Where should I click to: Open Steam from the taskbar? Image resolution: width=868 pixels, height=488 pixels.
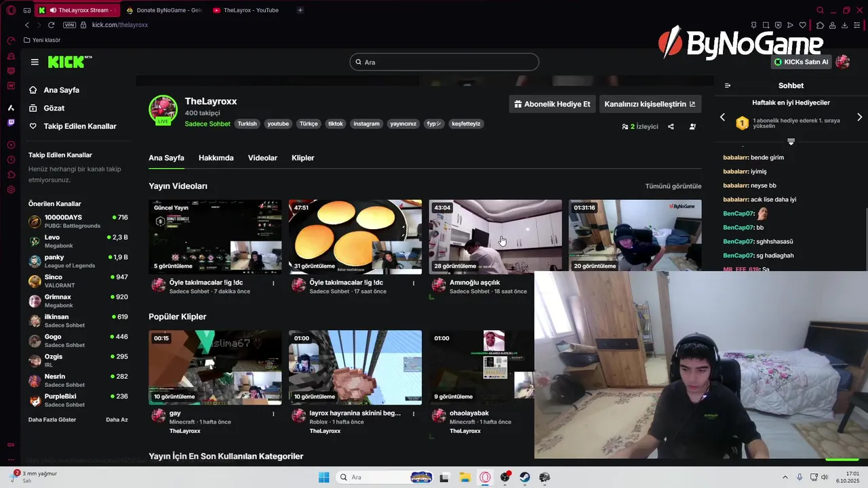click(x=525, y=477)
